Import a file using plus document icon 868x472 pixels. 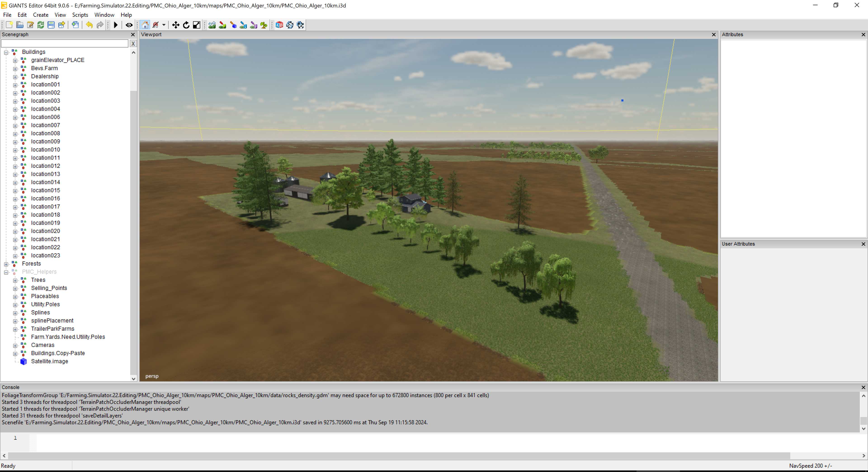[75, 25]
